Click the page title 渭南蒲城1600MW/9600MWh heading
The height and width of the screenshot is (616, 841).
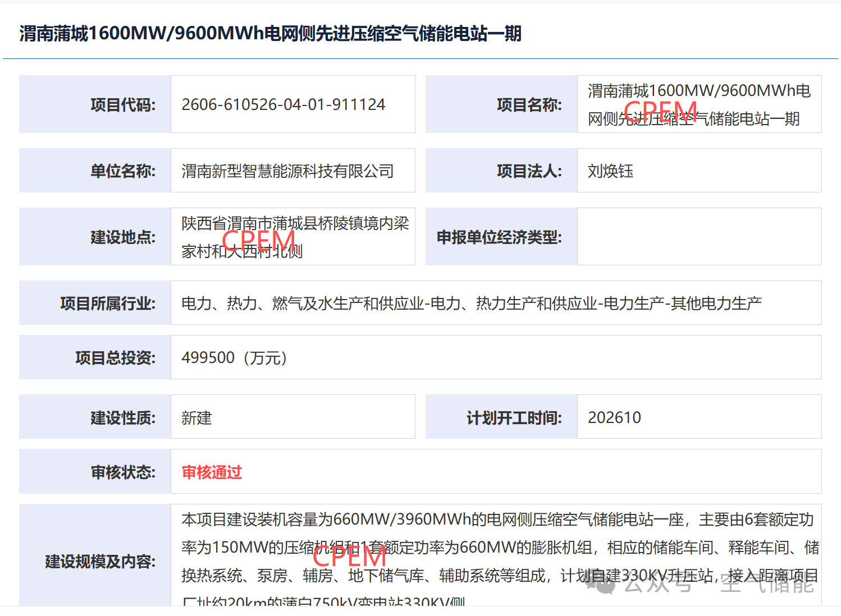(270, 33)
